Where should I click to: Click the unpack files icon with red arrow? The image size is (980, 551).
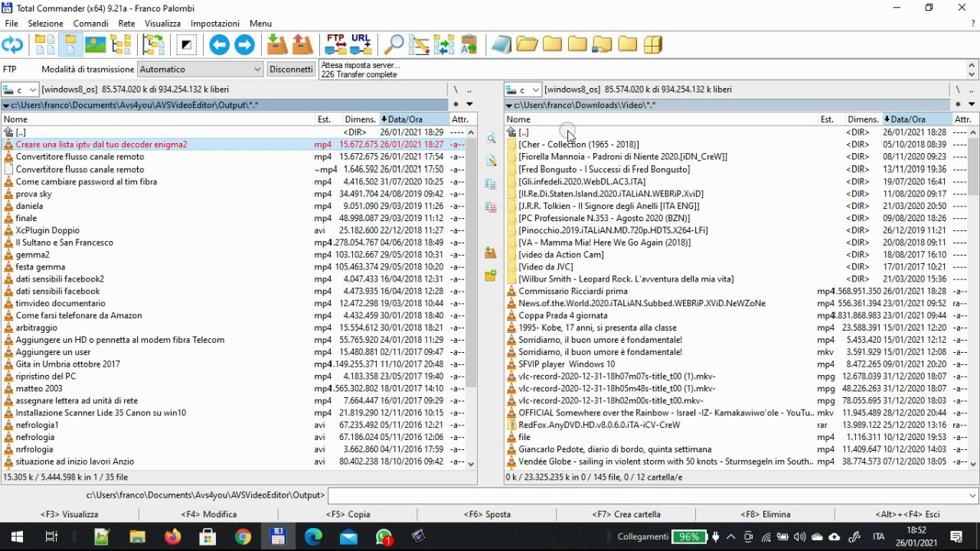[303, 45]
